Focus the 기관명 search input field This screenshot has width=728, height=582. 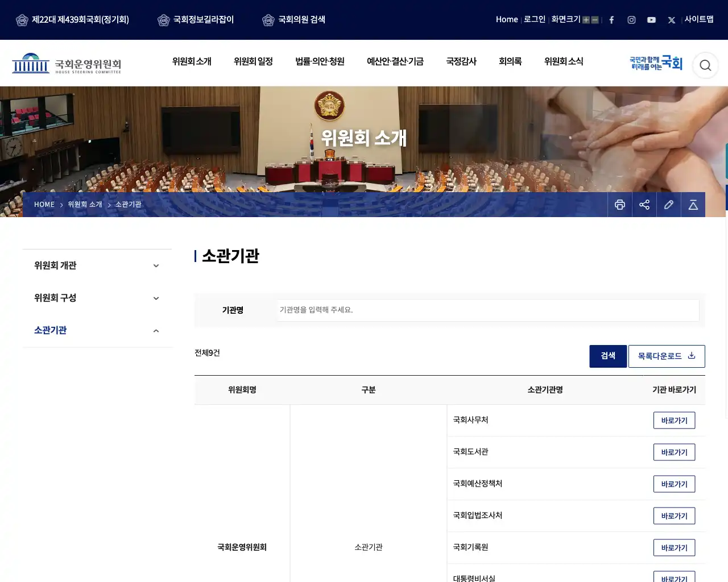click(488, 310)
